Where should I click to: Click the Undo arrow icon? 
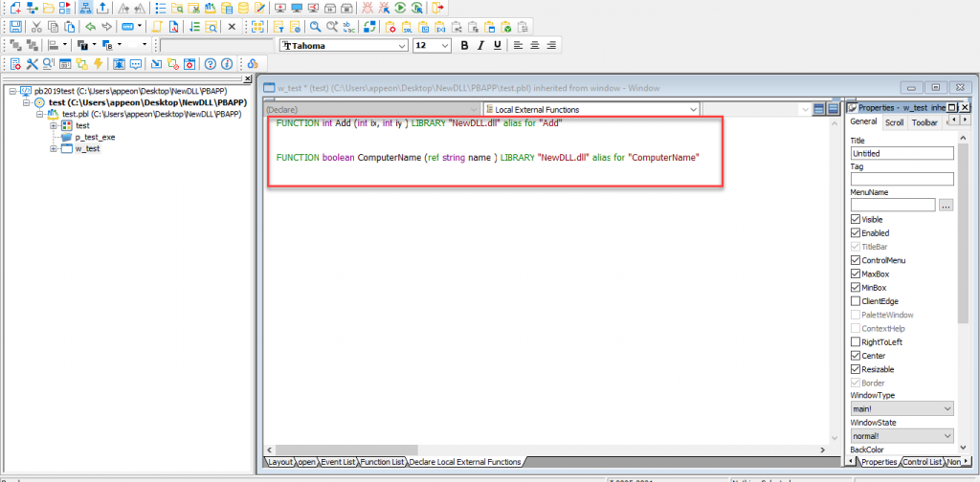(x=90, y=27)
